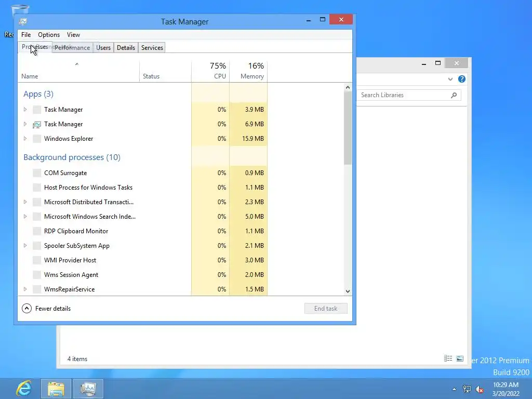This screenshot has height=399, width=532.
Task: Open the Options menu
Action: [48, 35]
